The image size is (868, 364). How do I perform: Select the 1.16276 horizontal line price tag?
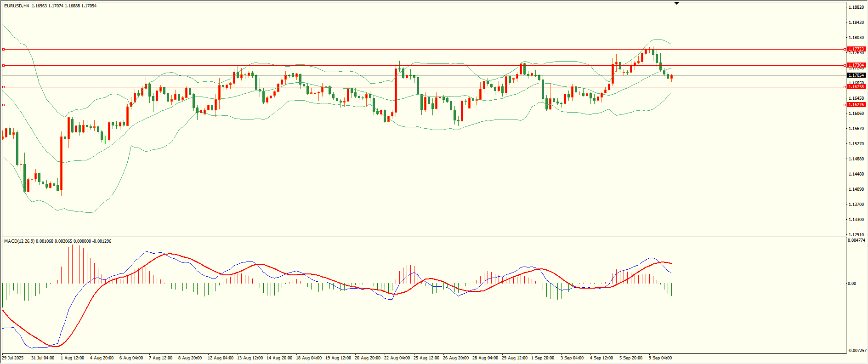tap(856, 105)
